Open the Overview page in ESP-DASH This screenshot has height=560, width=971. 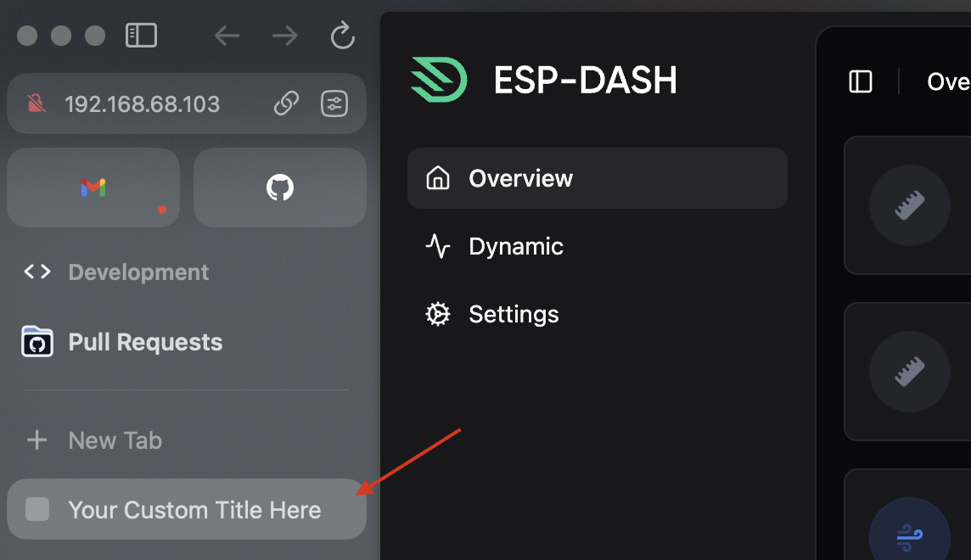597,178
